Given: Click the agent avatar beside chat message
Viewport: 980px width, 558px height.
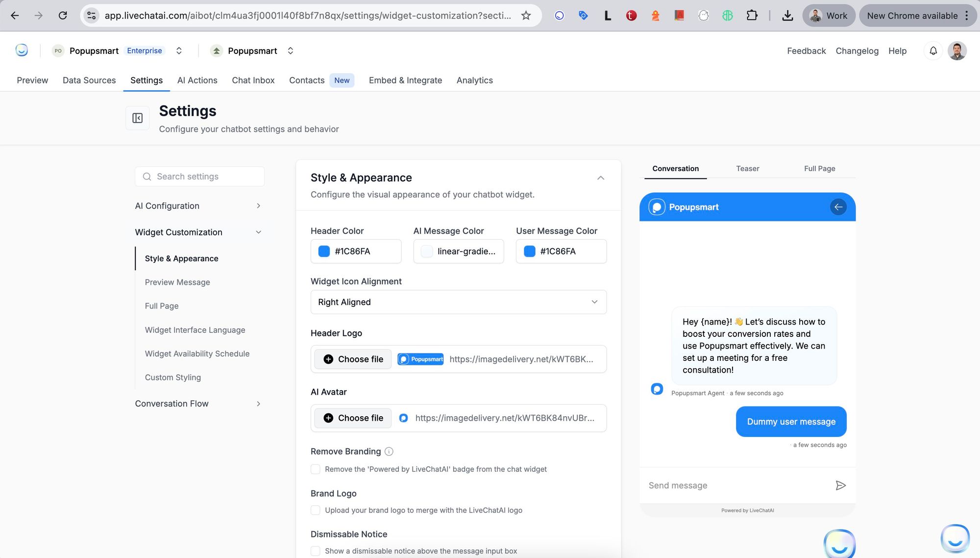Looking at the screenshot, I should coord(657,389).
